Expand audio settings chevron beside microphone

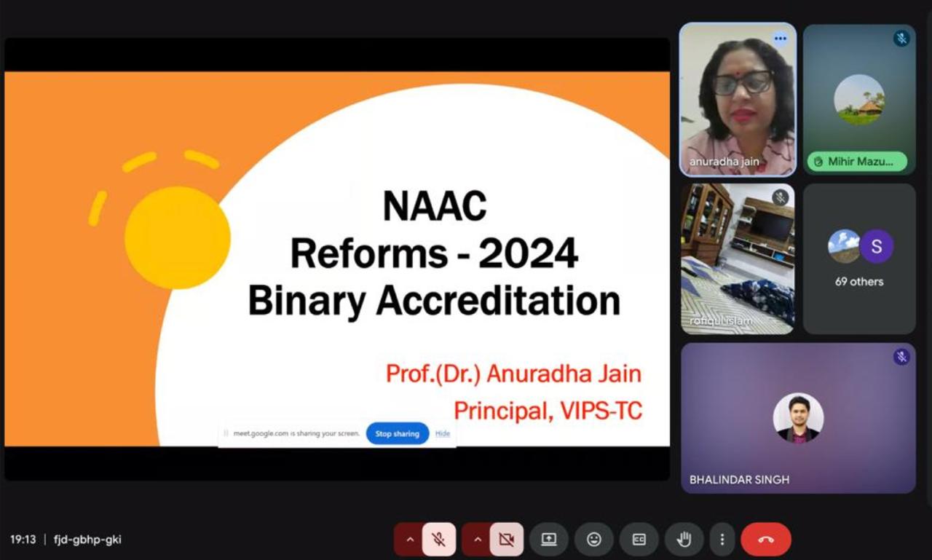(409, 540)
